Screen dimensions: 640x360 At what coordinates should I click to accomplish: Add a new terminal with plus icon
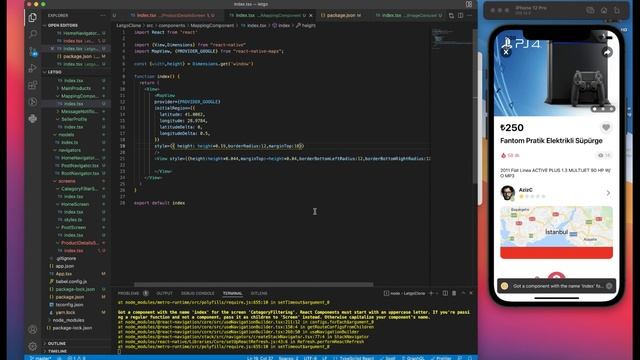click(x=431, y=293)
